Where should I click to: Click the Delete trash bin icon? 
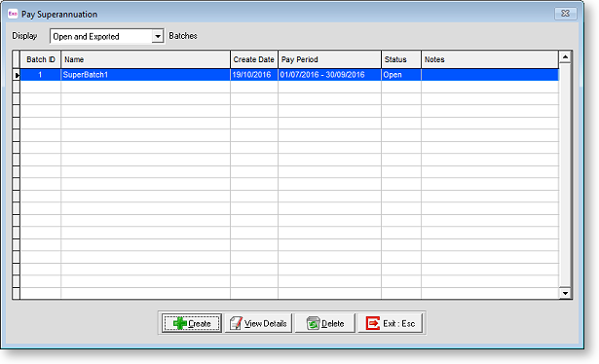(x=313, y=323)
